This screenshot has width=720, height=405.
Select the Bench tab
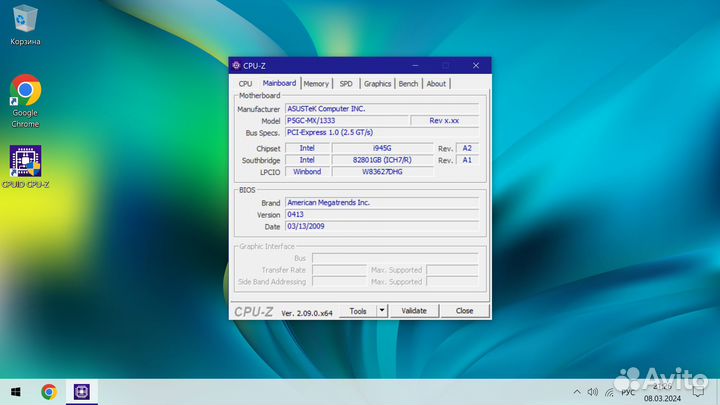click(x=408, y=84)
